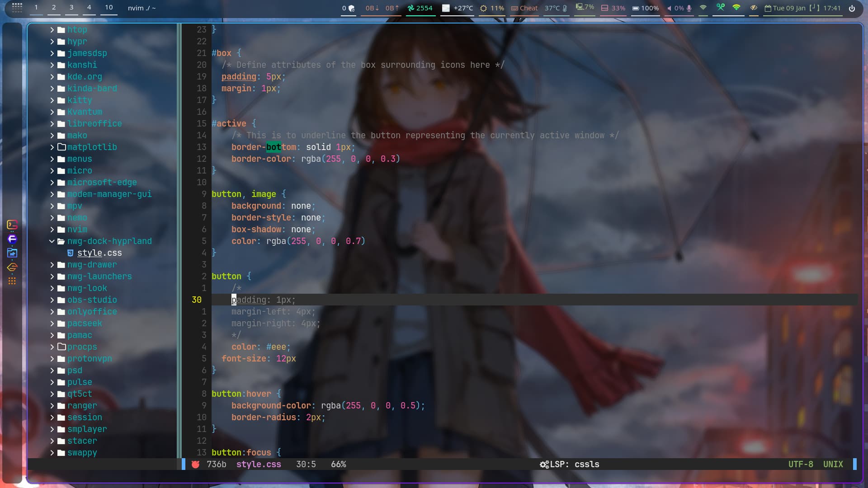Click the "color: #eee;" line

[x=261, y=347]
